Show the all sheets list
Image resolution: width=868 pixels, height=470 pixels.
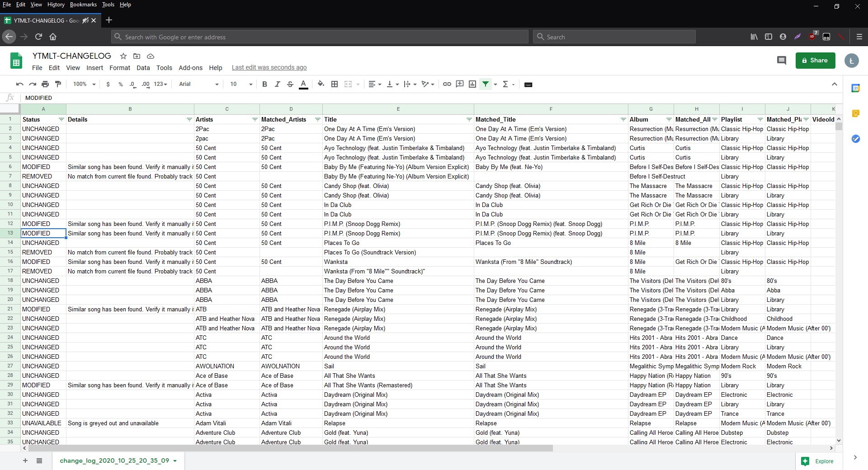[x=39, y=461]
